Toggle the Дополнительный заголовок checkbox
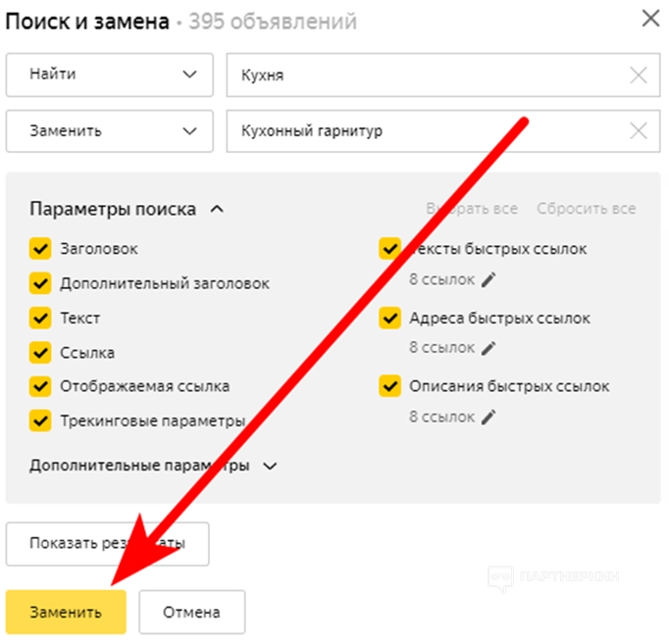This screenshot has width=669, height=644. tap(40, 283)
